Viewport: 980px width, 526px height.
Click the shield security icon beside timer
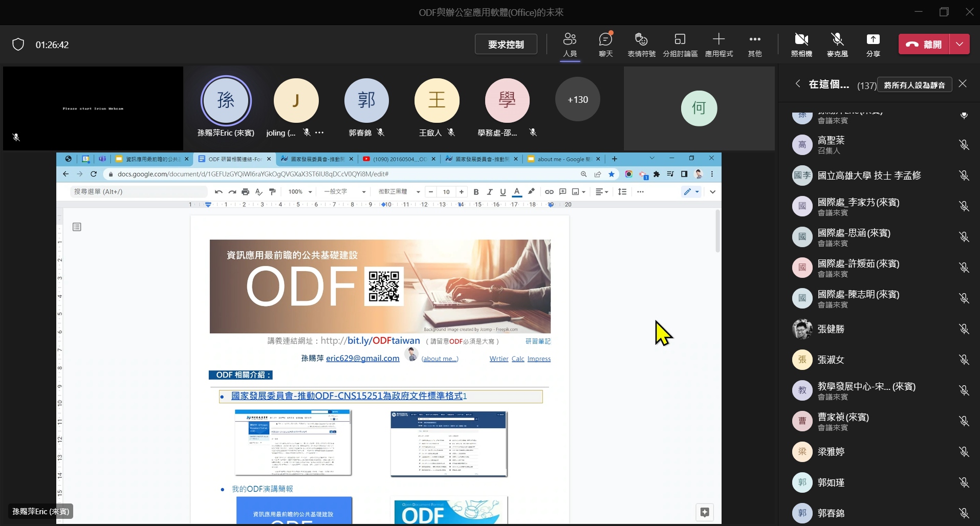pos(18,45)
